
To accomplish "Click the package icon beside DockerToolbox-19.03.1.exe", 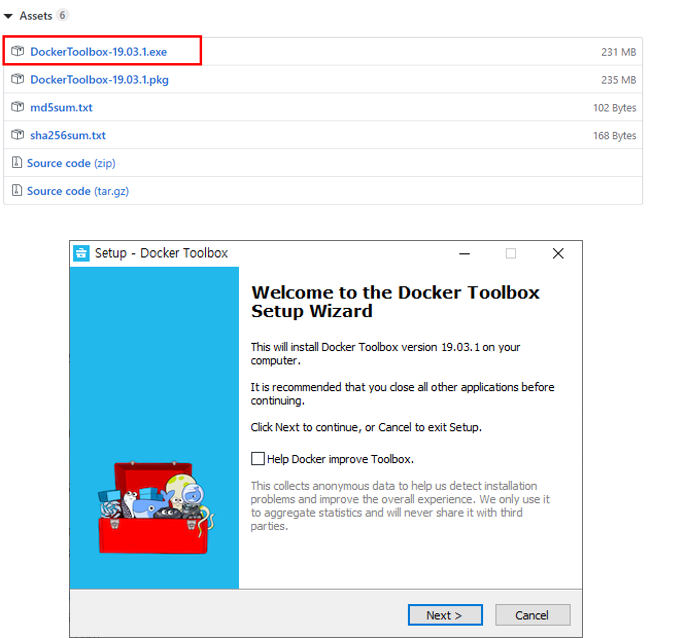I will point(17,51).
